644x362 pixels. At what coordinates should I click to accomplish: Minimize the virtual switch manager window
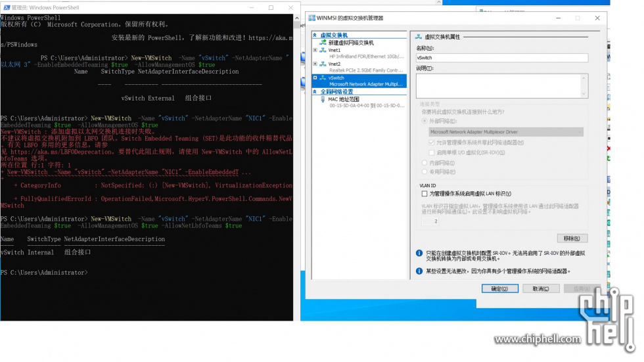pyautogui.click(x=558, y=18)
